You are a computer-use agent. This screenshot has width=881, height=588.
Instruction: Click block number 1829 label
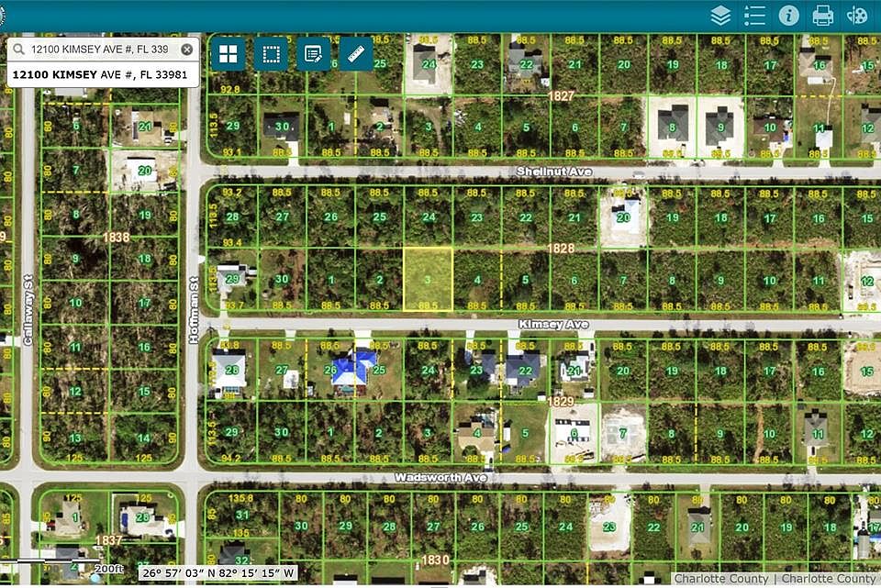pyautogui.click(x=561, y=402)
